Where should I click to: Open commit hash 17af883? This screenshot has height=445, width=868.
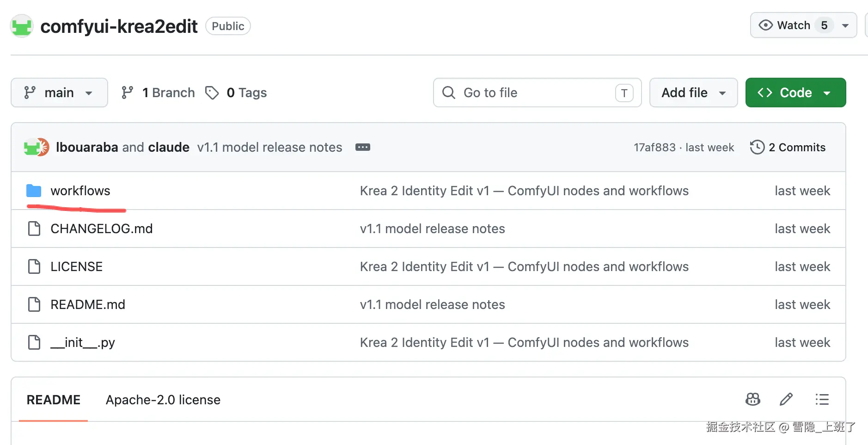[654, 147]
